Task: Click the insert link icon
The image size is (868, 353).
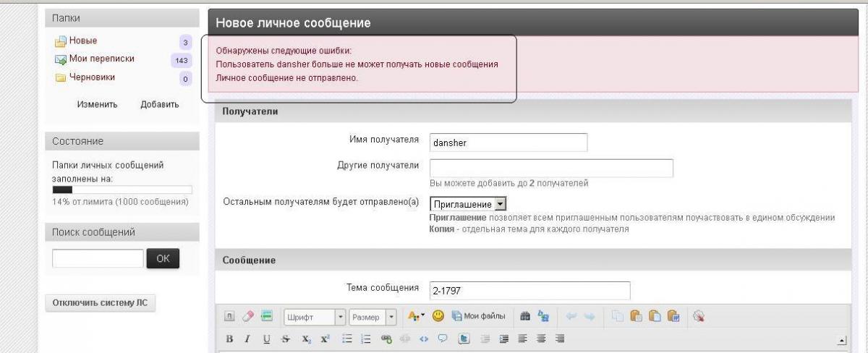Action: 386,339
